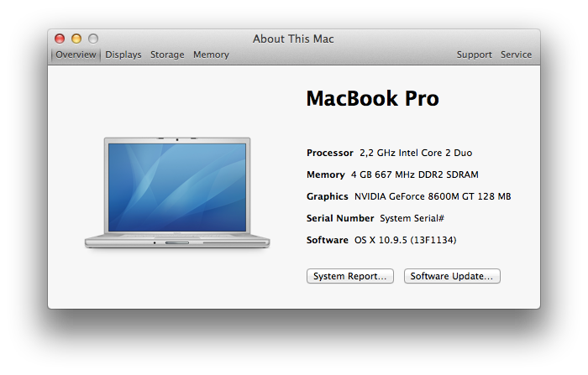The height and width of the screenshot is (375, 588).
Task: Open the Support section
Action: tap(474, 55)
